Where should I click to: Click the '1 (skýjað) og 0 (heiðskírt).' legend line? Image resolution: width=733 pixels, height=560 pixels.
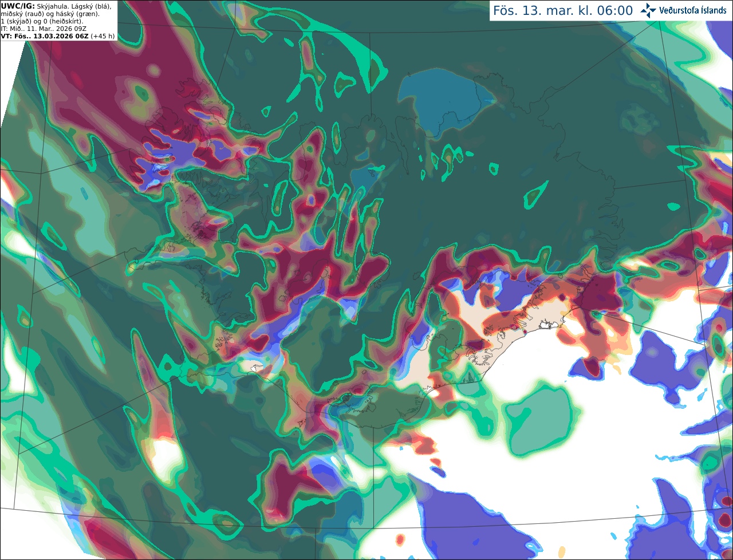pos(42,21)
